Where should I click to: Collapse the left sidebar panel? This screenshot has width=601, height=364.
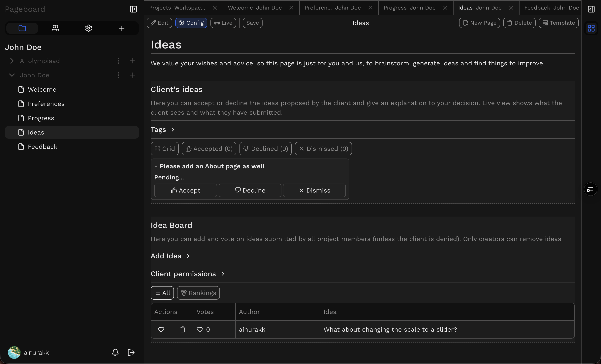point(133,9)
